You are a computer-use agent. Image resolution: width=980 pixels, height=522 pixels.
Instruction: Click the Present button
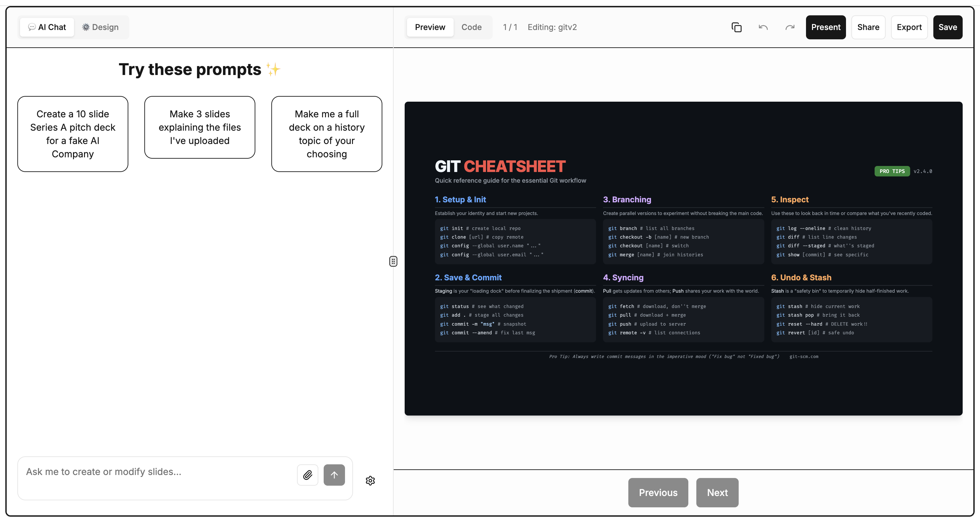pyautogui.click(x=826, y=27)
